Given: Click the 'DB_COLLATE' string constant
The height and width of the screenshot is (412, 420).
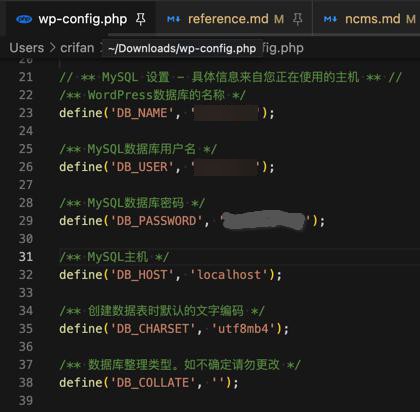Looking at the screenshot, I should (153, 383).
